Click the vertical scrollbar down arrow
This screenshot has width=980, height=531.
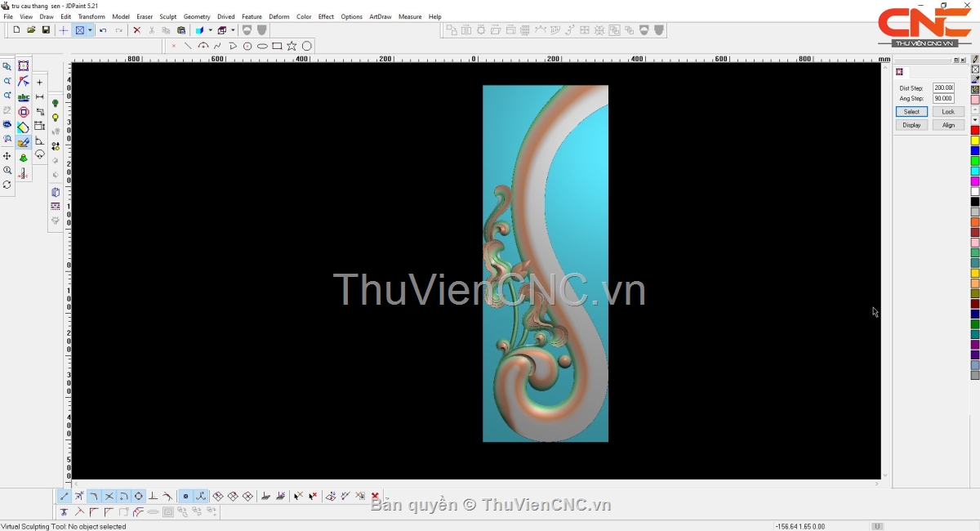click(885, 475)
